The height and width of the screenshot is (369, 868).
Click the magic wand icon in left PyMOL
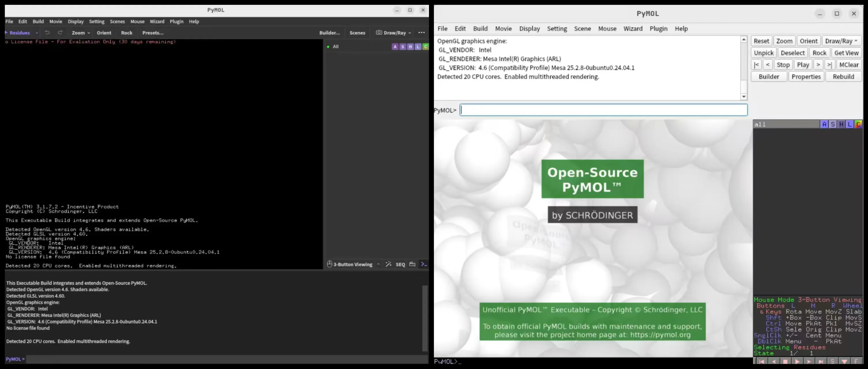pyautogui.click(x=389, y=264)
